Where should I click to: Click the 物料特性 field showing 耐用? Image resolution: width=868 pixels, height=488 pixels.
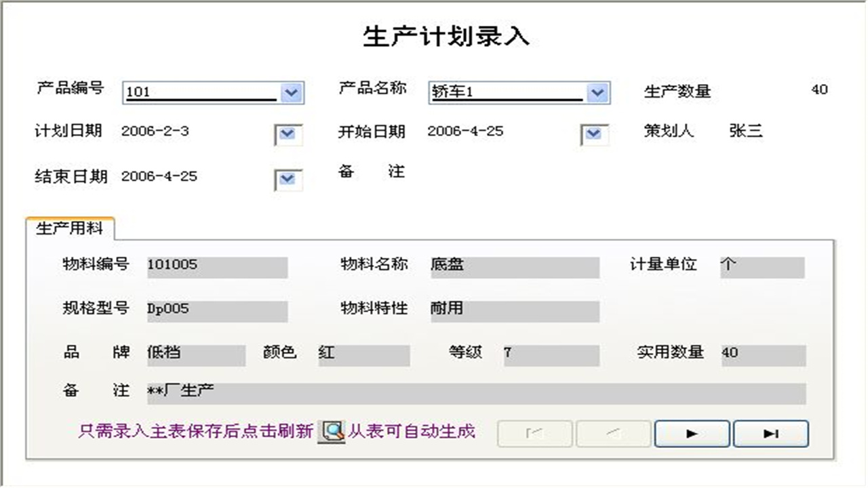tap(515, 310)
